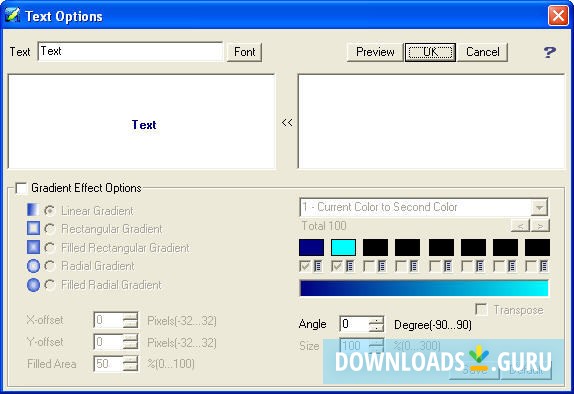The image size is (574, 394).
Task: Pick the third black color swatch
Action: (375, 248)
